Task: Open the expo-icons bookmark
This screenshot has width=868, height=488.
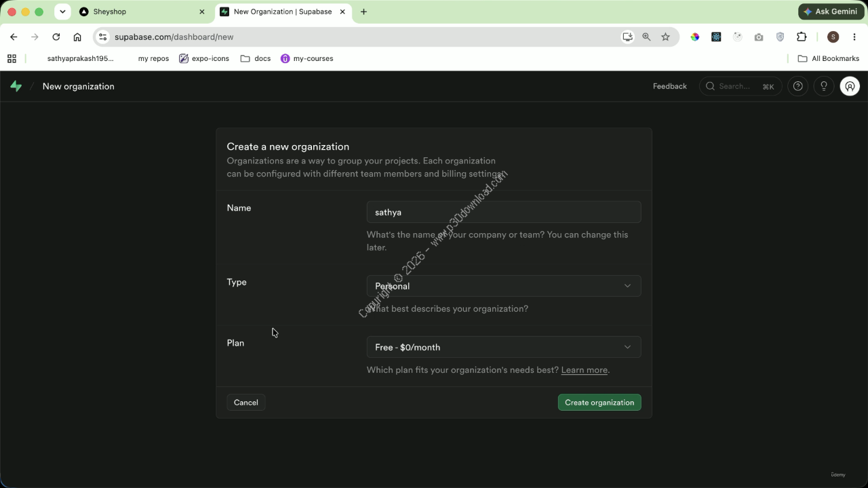Action: 204,59
